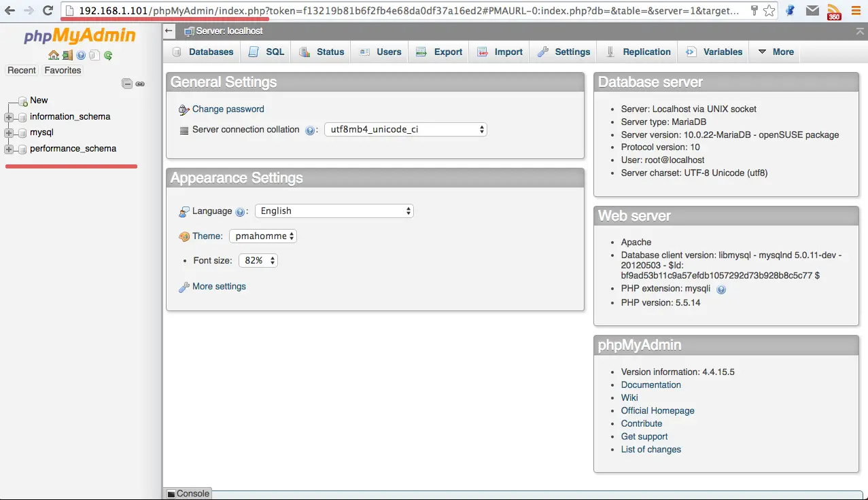Open the browser hamburger menu
Screen dimensions: 868x500
tap(856, 11)
